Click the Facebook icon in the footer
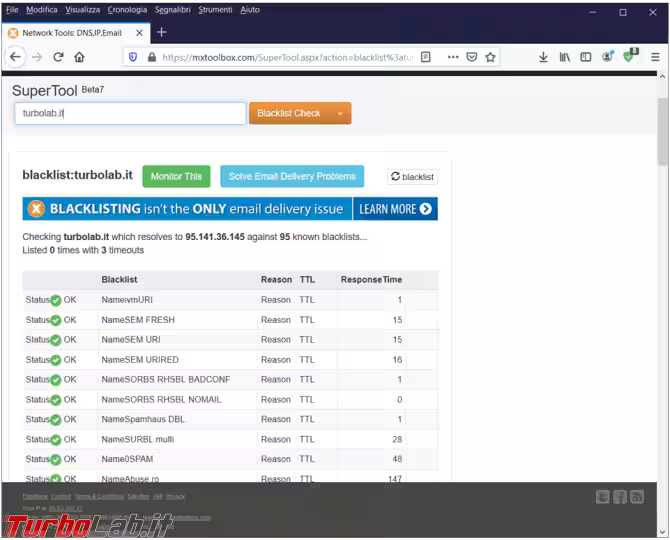 tap(620, 497)
